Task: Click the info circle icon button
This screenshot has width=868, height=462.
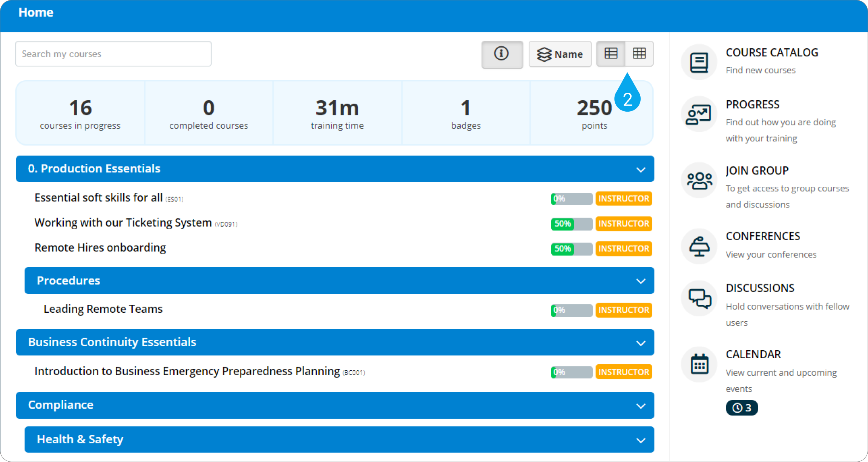Action: [502, 54]
